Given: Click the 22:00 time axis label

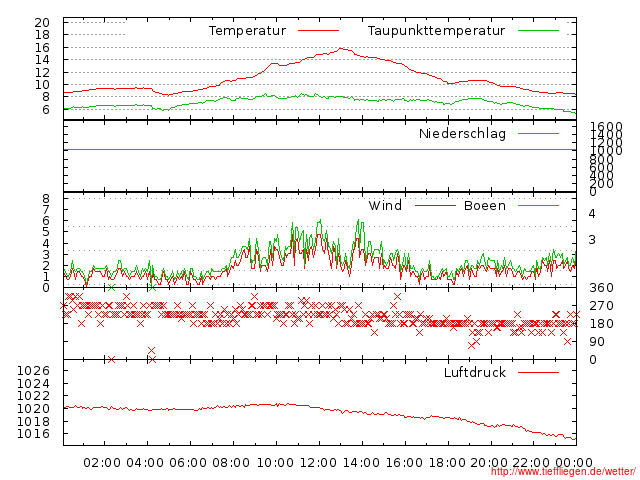Looking at the screenshot, I should pos(531,463).
